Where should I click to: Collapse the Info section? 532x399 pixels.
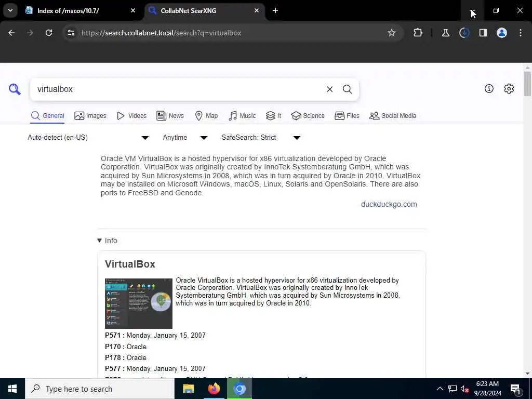point(107,241)
